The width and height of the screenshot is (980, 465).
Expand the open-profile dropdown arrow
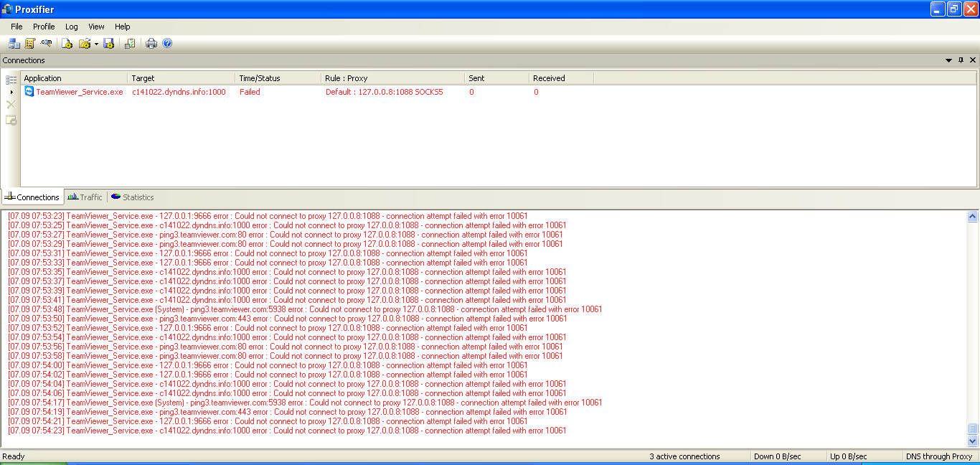96,44
